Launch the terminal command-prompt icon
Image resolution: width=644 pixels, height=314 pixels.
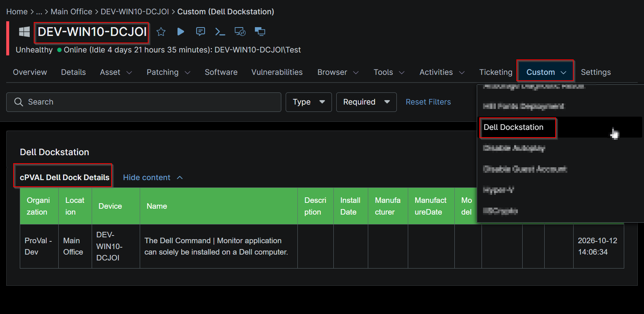[x=220, y=32]
